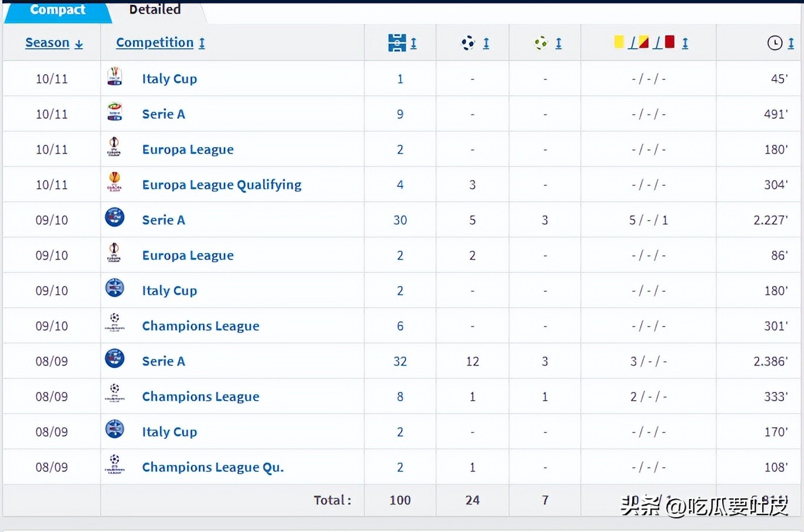Sort by assists icon column
804x532 pixels.
pyautogui.click(x=547, y=43)
